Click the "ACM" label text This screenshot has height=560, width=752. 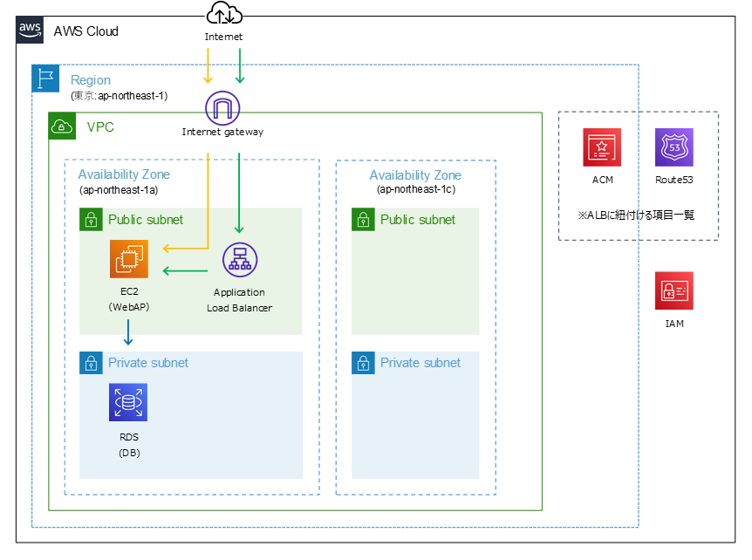pyautogui.click(x=602, y=180)
